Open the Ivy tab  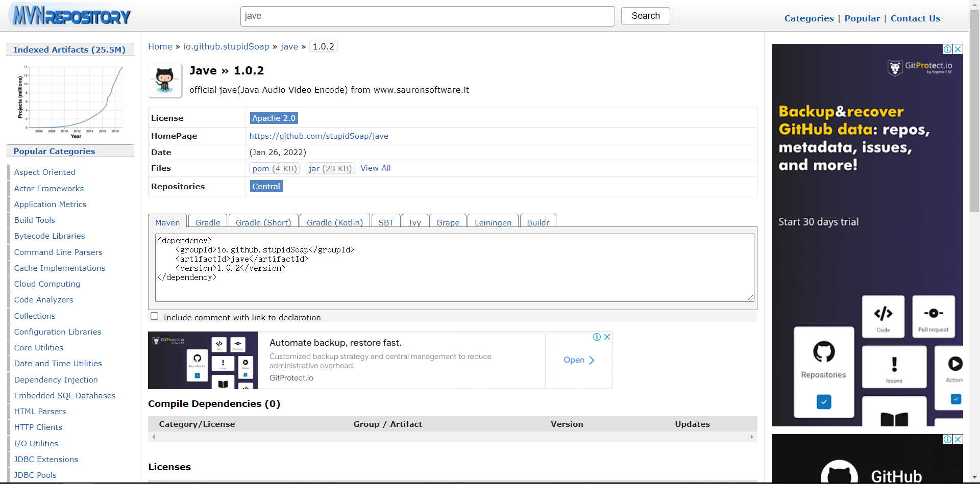(x=415, y=222)
